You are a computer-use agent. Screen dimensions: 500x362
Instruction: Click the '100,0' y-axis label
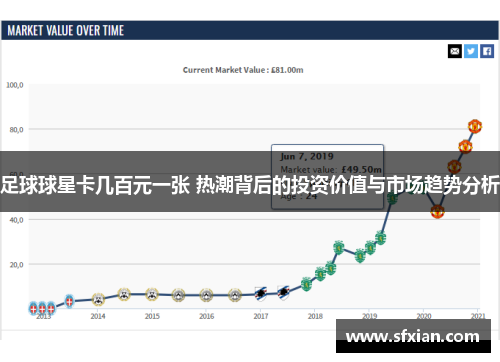(x=15, y=85)
